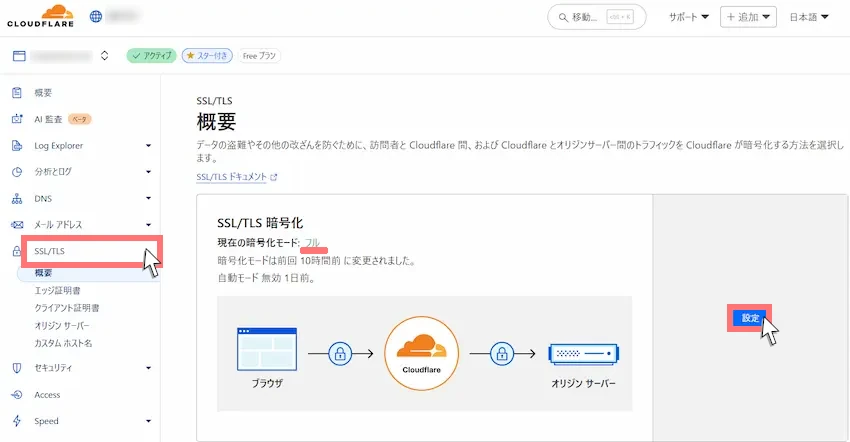
Task: Click the フル encryption mode link
Action: coord(312,242)
